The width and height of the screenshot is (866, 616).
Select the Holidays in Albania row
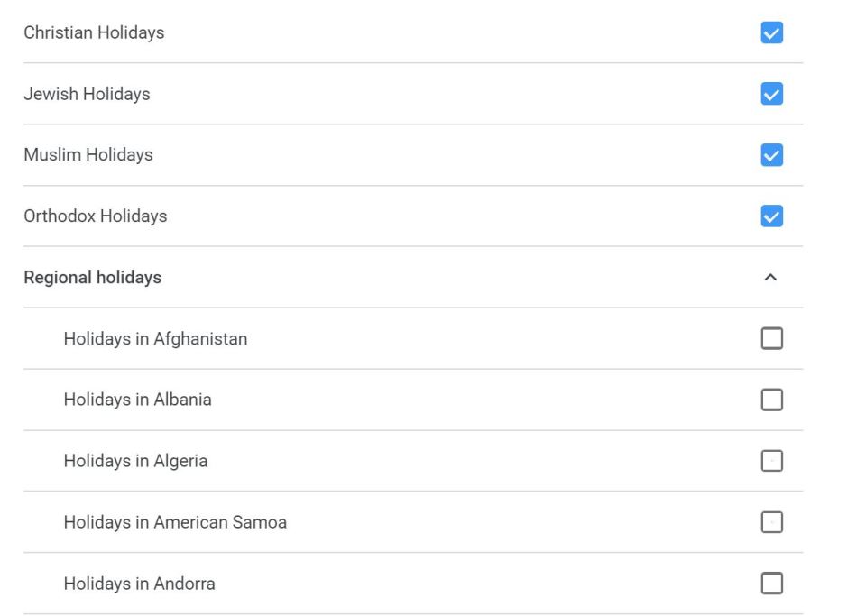[x=137, y=400]
